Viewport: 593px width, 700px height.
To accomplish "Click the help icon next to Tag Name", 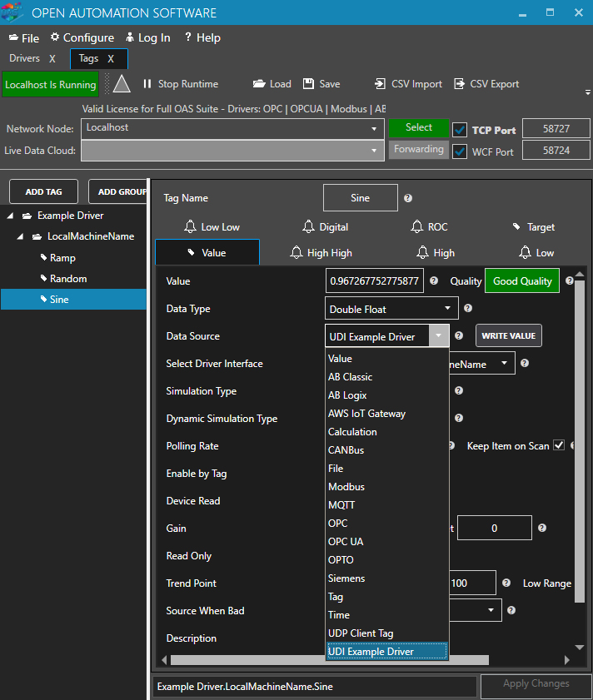I will pos(408,198).
